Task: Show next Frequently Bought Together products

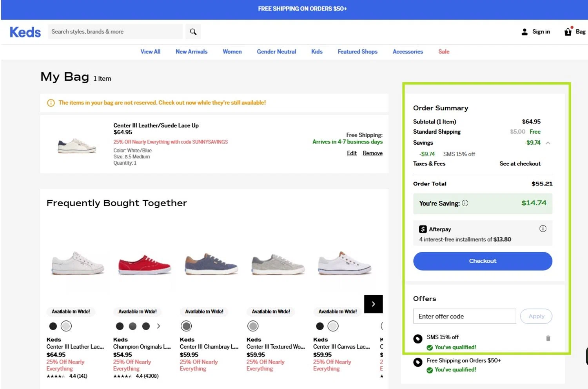Action: (373, 304)
